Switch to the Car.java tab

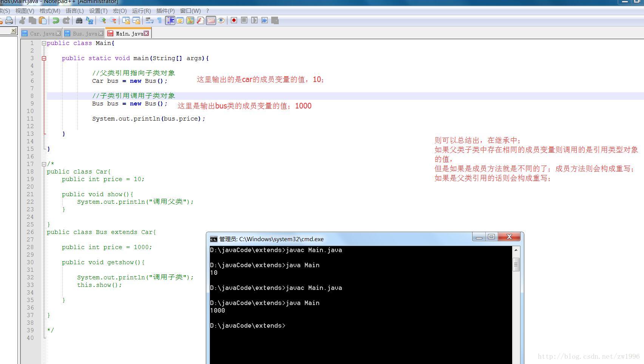tap(42, 34)
